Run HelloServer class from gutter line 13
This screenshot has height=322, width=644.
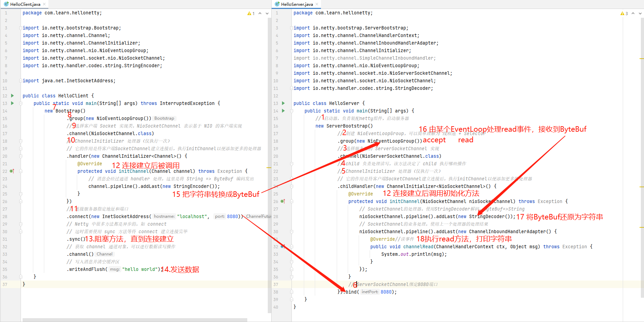tap(283, 103)
